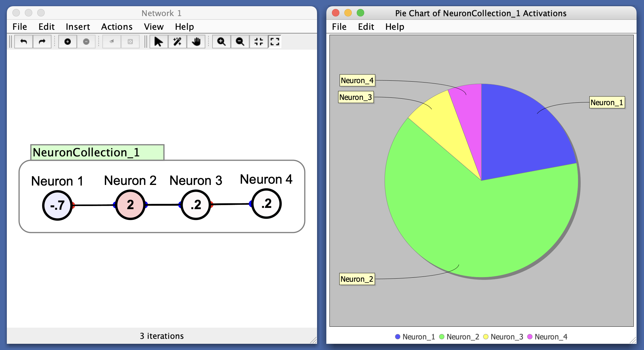This screenshot has height=350, width=644.
Task: Open the pie chart window's Edit menu
Action: click(x=366, y=27)
